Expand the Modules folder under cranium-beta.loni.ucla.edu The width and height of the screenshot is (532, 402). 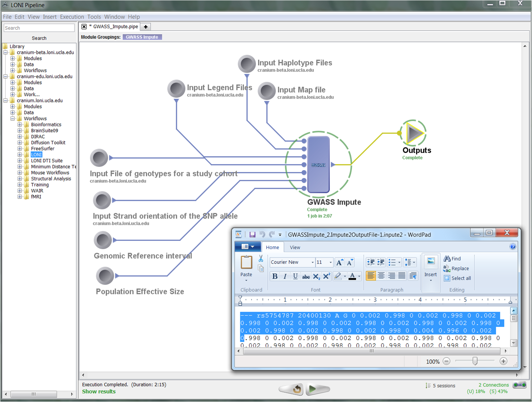[13, 58]
